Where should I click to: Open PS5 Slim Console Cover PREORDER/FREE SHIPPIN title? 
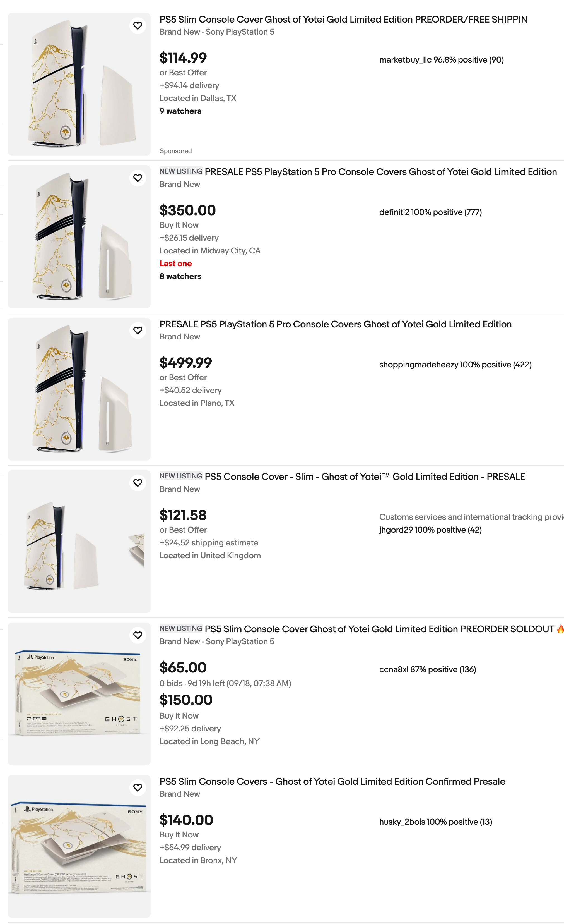click(x=343, y=20)
